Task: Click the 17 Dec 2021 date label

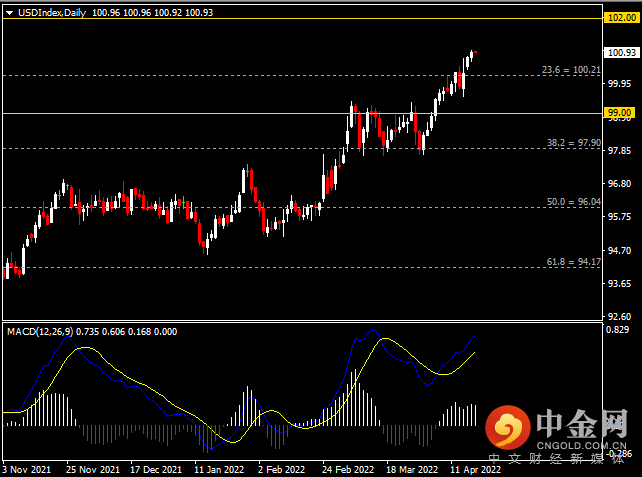Action: 156,470
